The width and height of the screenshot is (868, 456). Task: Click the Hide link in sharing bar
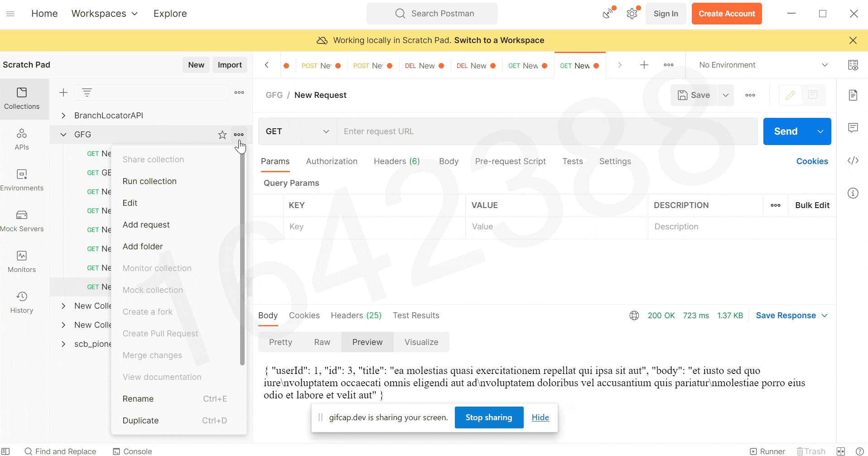[x=540, y=417]
